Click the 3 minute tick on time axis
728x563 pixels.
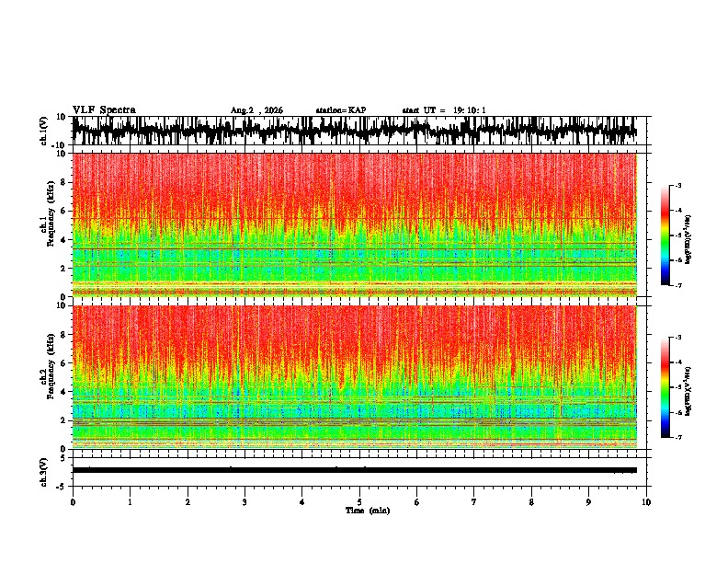pos(245,502)
